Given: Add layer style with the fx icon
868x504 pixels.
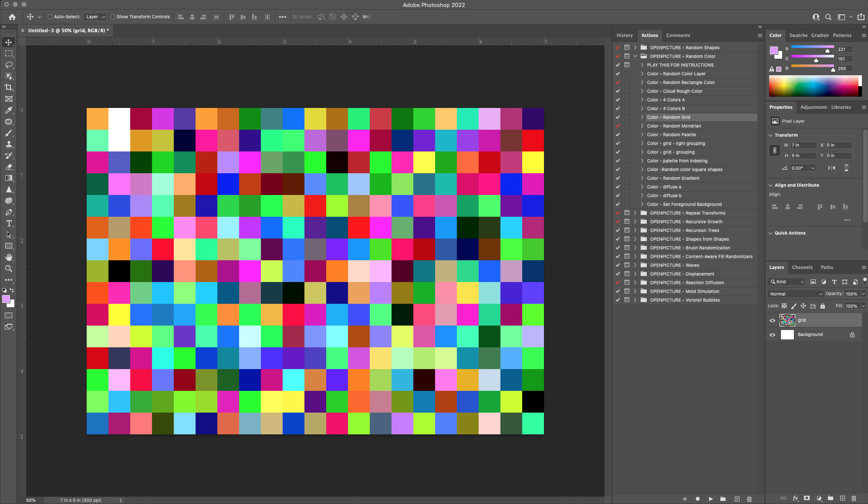Looking at the screenshot, I should (x=795, y=498).
